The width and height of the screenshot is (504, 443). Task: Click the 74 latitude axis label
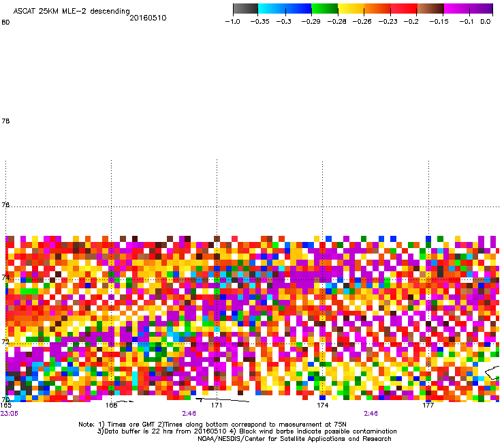5,277
